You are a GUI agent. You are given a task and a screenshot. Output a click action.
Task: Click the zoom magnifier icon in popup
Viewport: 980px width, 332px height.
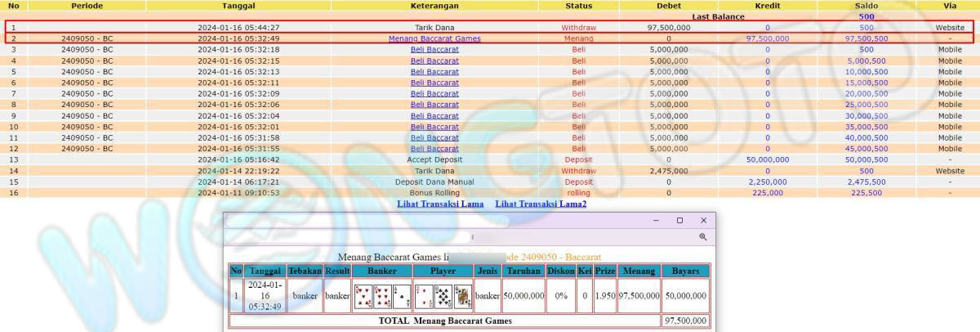pyautogui.click(x=702, y=237)
